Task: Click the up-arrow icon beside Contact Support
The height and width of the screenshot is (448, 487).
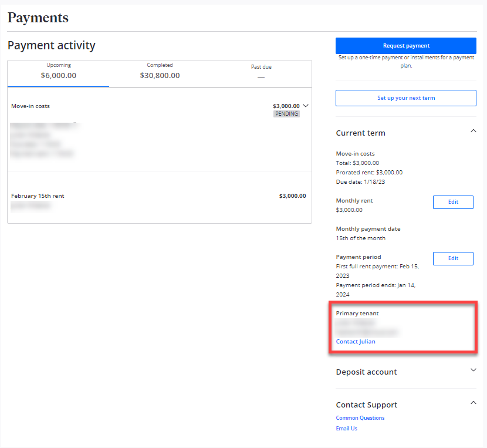Action: [474, 403]
